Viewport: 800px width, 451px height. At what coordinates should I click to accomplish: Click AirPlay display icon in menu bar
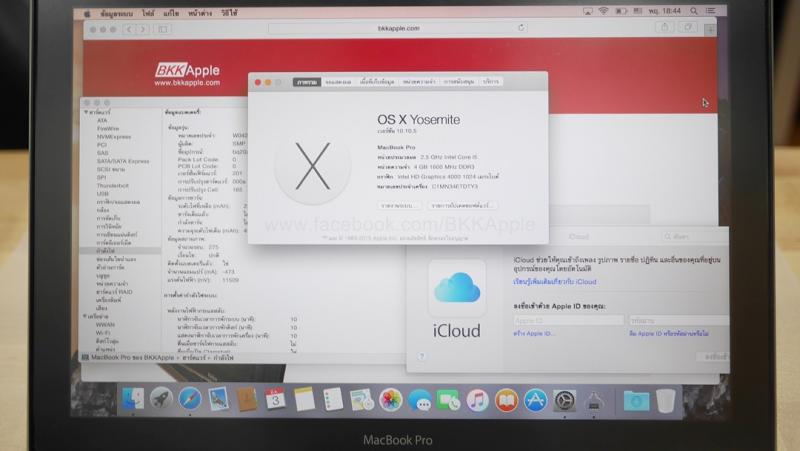(x=588, y=11)
